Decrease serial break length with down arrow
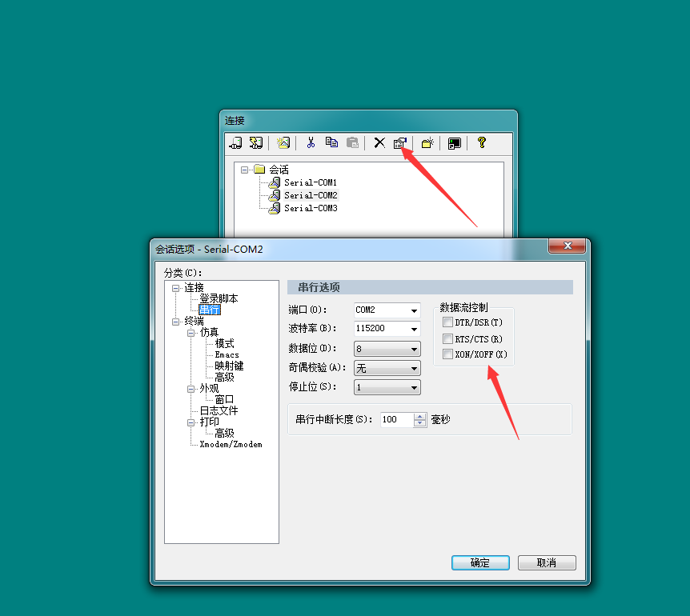The image size is (690, 616). (420, 423)
